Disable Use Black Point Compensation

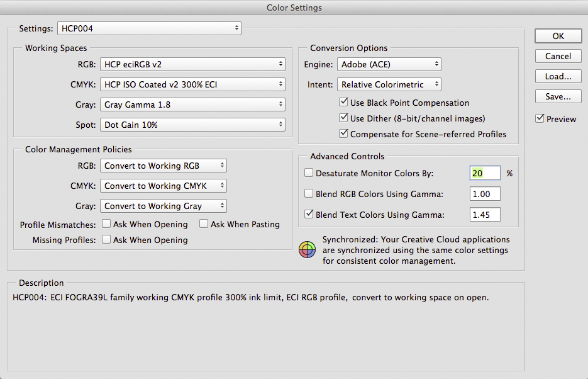tap(343, 102)
